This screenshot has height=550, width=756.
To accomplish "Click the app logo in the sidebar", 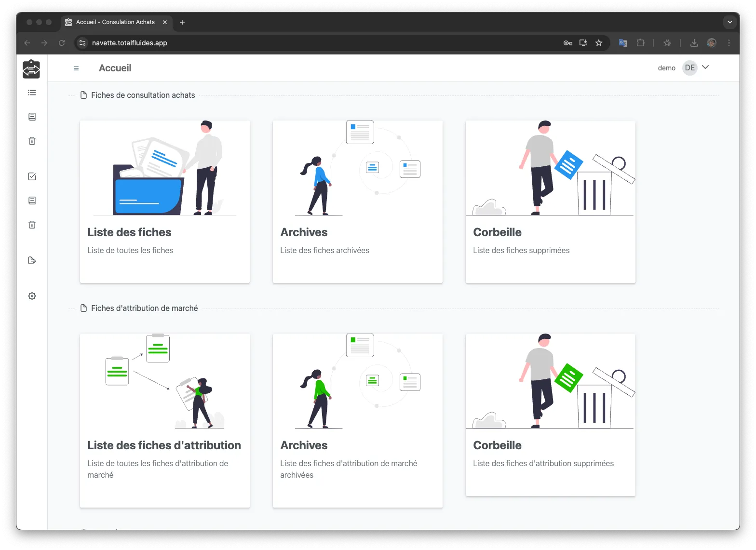I will click(x=31, y=69).
